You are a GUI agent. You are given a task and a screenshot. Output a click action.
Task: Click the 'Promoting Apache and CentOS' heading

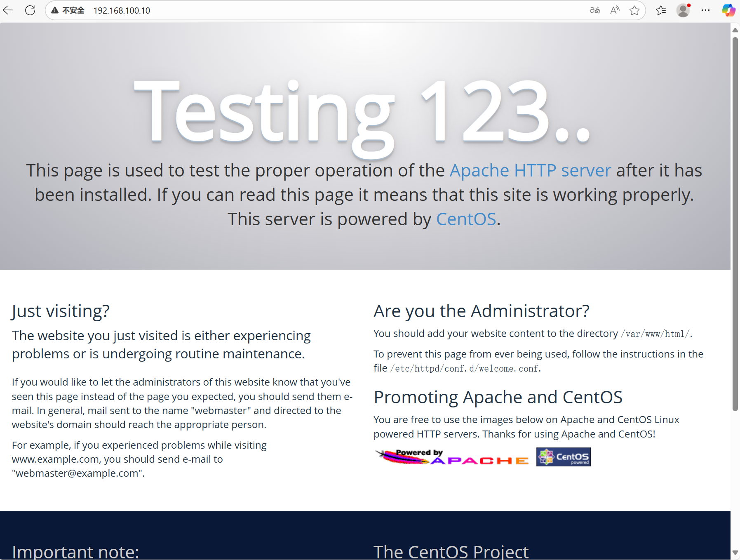pyautogui.click(x=498, y=397)
